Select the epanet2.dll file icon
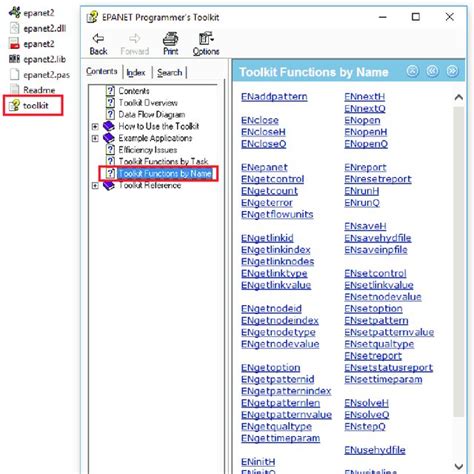Screen dimensions: 474x474 point(14,28)
